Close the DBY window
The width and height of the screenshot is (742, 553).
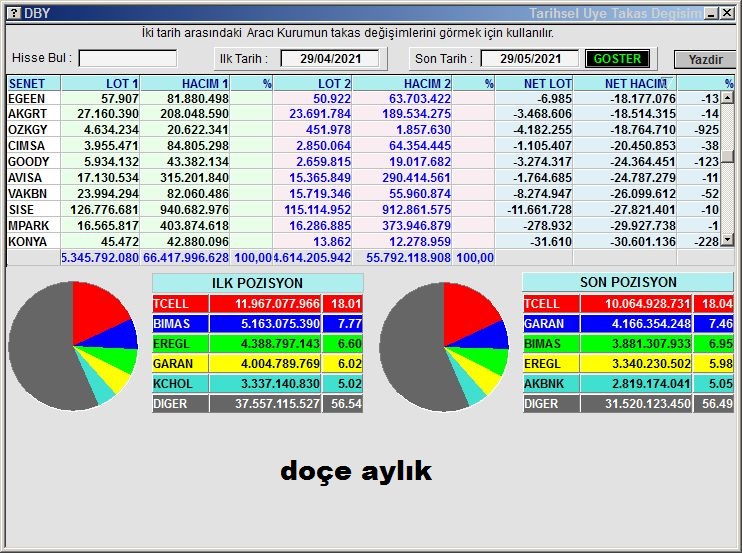click(x=727, y=13)
